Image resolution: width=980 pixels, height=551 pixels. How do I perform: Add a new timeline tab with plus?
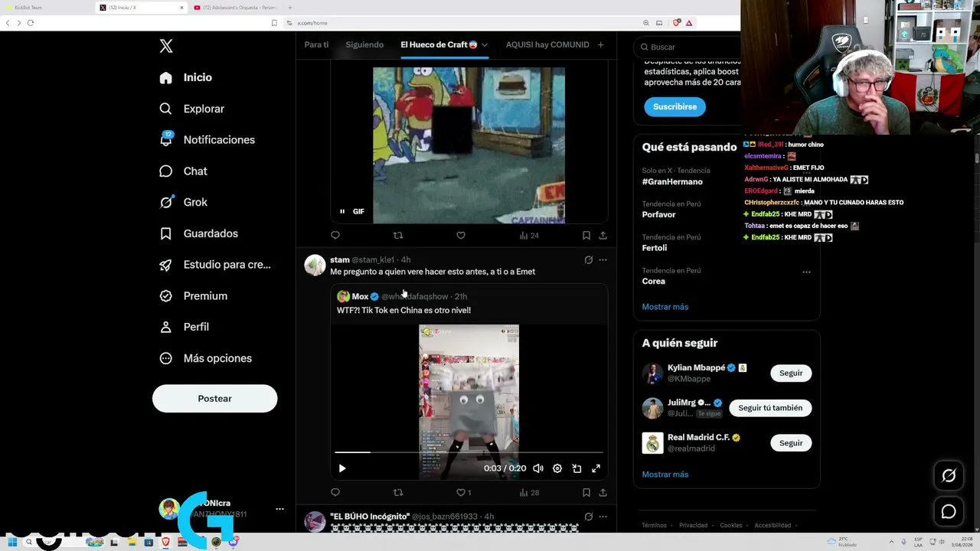pos(600,45)
